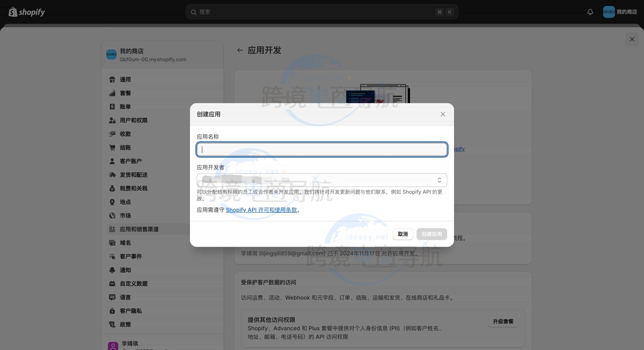Screen dimensions: 644x350
Task: Open Shopify API 许可和使用条款 link
Action: click(261, 210)
